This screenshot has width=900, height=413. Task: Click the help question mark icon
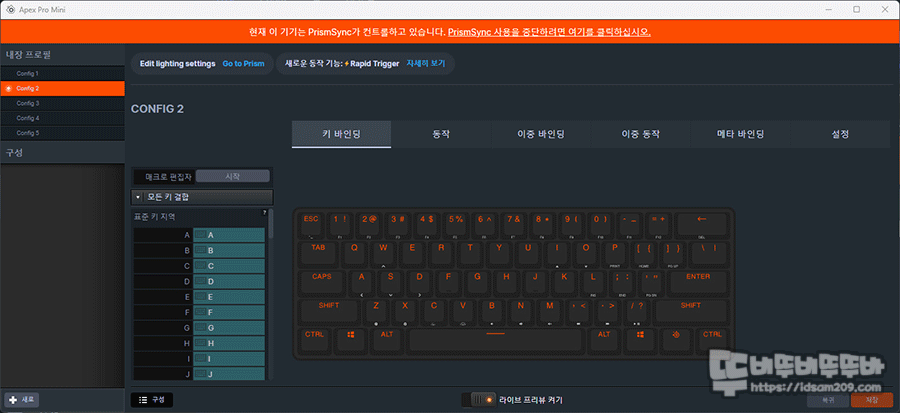point(265,213)
